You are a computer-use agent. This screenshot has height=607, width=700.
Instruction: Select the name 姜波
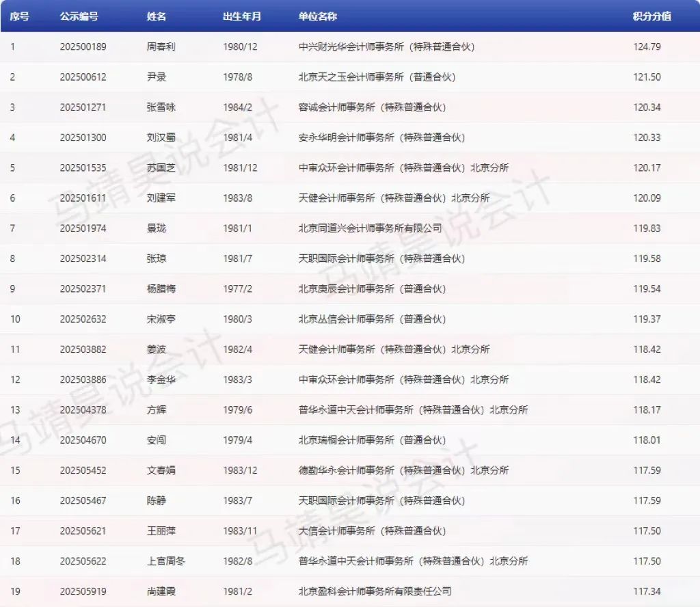point(157,349)
